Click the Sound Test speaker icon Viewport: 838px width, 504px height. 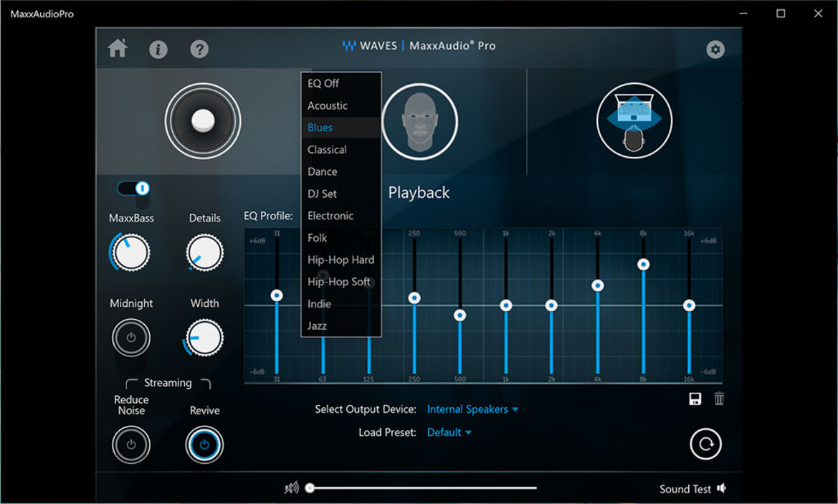(x=721, y=488)
